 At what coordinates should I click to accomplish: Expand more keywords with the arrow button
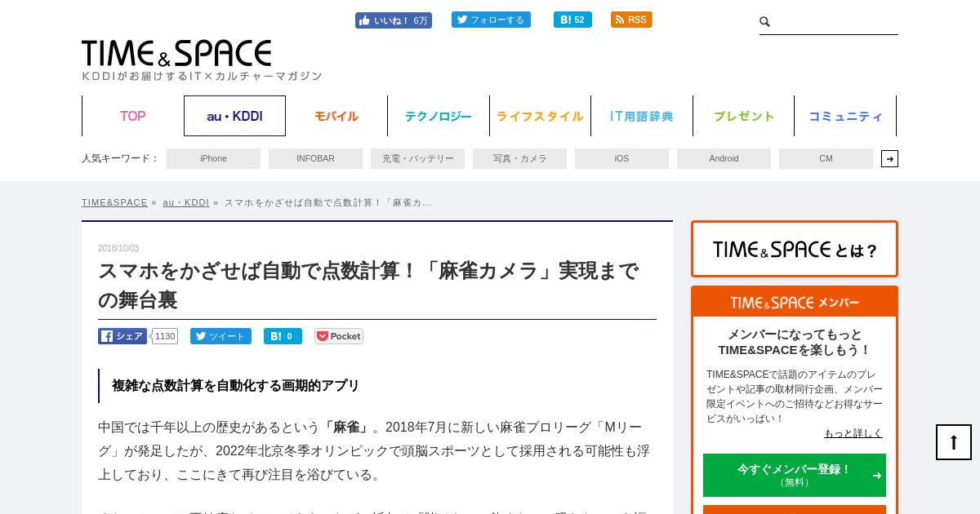pos(889,158)
